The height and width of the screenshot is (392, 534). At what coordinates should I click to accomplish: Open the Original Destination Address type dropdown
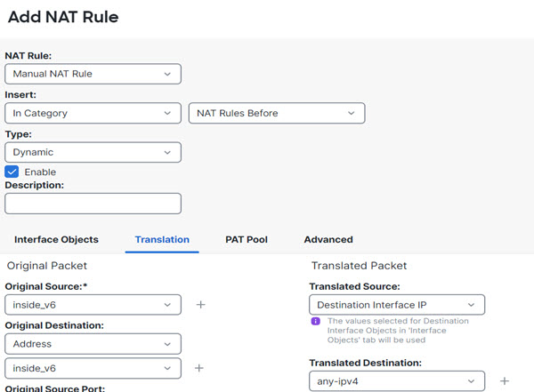93,344
